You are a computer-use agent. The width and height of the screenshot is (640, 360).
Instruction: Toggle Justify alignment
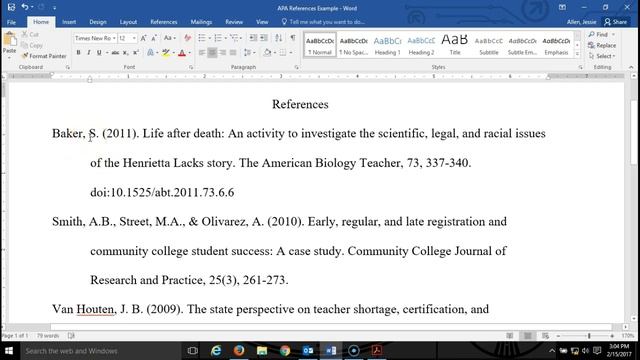click(x=233, y=53)
